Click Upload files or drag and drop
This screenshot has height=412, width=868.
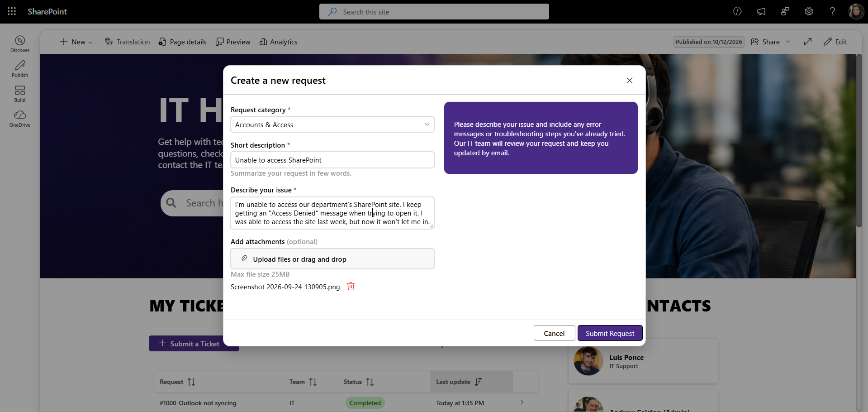332,259
